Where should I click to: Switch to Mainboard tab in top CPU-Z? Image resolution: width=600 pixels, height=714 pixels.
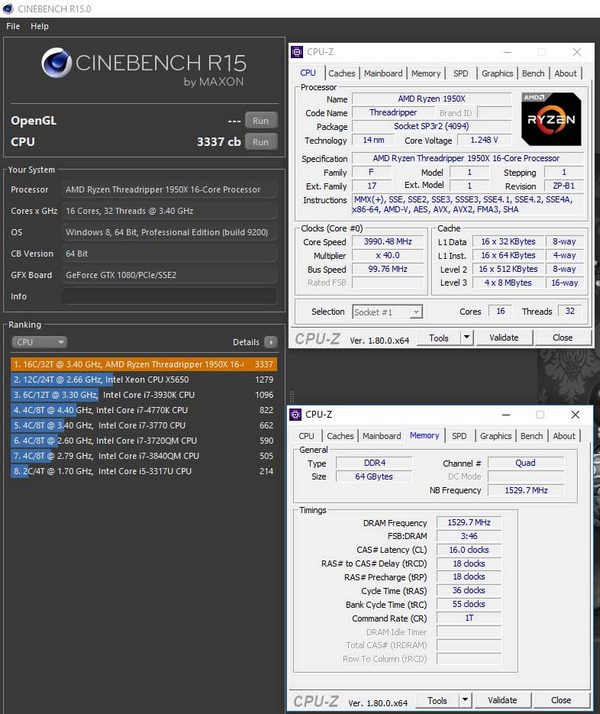[x=383, y=73]
